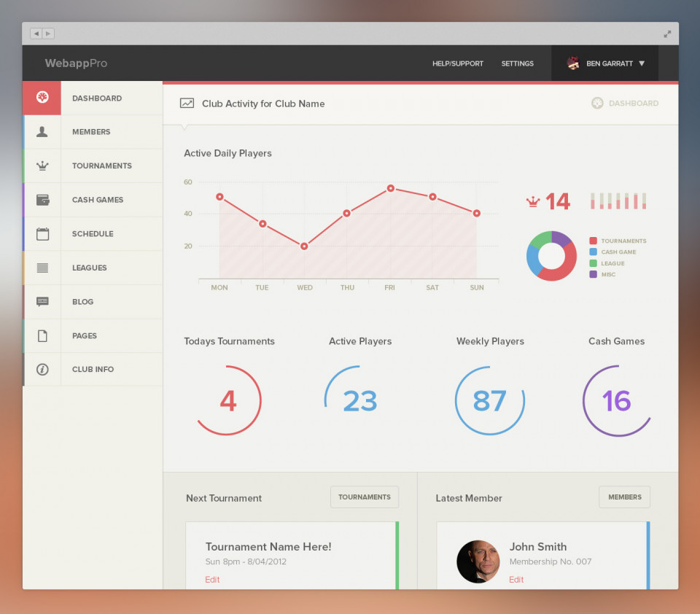The width and height of the screenshot is (700, 614).
Task: Click John Smith's profile photo
Action: 478,561
